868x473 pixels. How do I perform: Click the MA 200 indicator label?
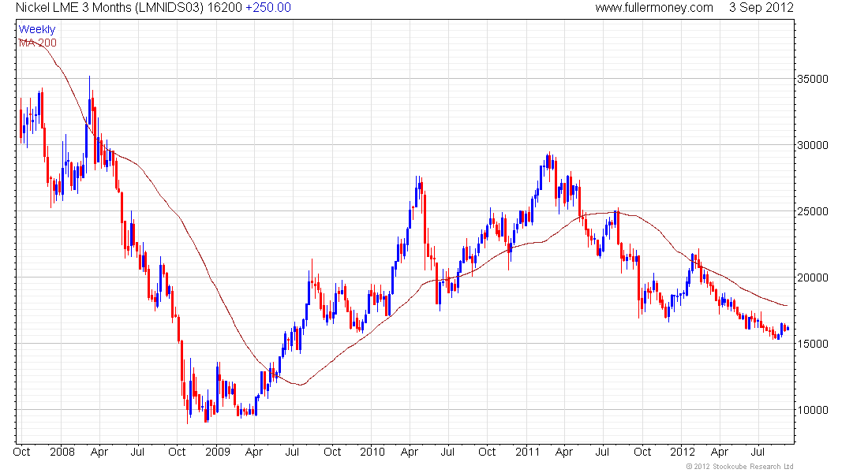coord(37,43)
